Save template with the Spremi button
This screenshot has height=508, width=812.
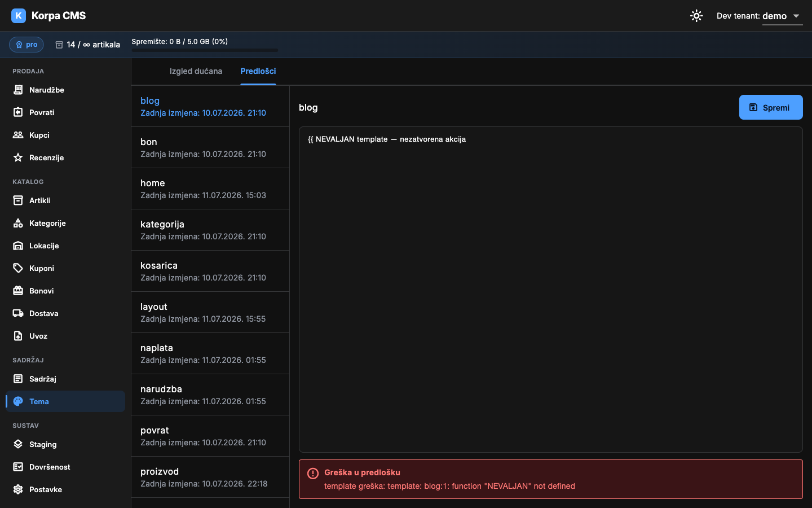pos(771,107)
